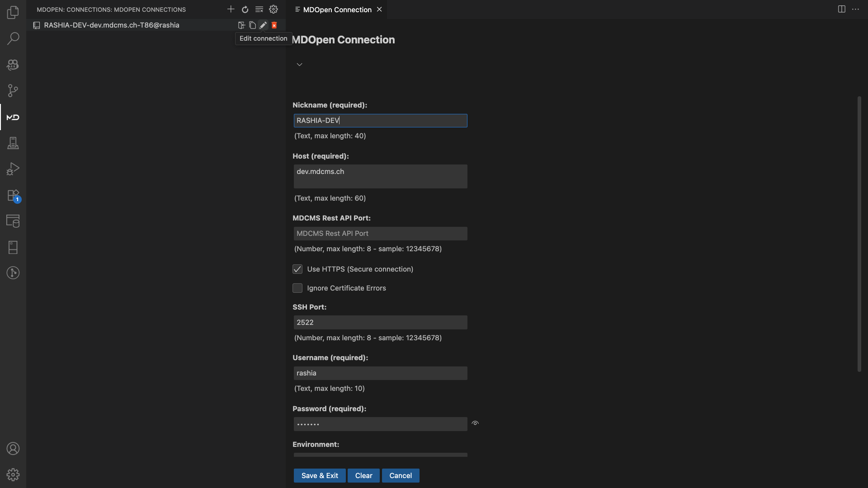Refresh the MDOpen connections list
Image resolution: width=868 pixels, height=488 pixels.
[245, 9]
